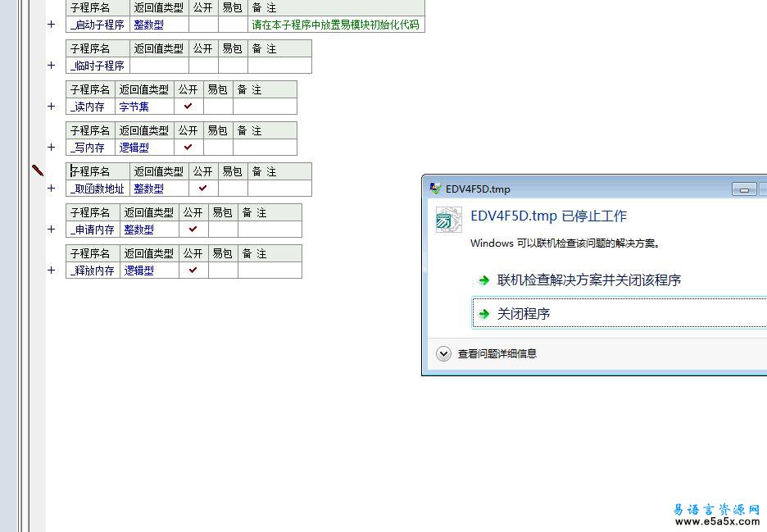Click the remark 请在本子程序中放置易模块初始化代码
This screenshot has height=532, width=767.
click(336, 25)
